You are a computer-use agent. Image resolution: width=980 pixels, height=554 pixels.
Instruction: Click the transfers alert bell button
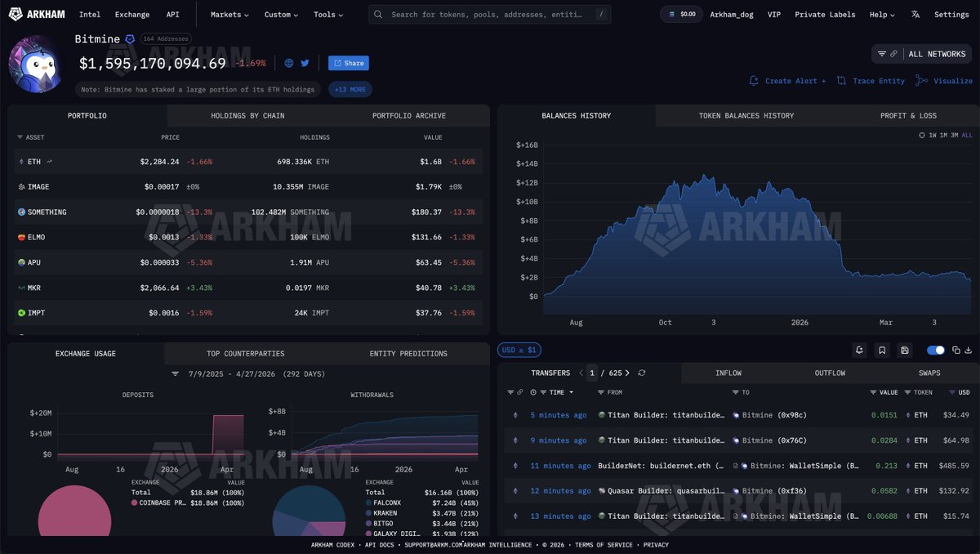[859, 351]
